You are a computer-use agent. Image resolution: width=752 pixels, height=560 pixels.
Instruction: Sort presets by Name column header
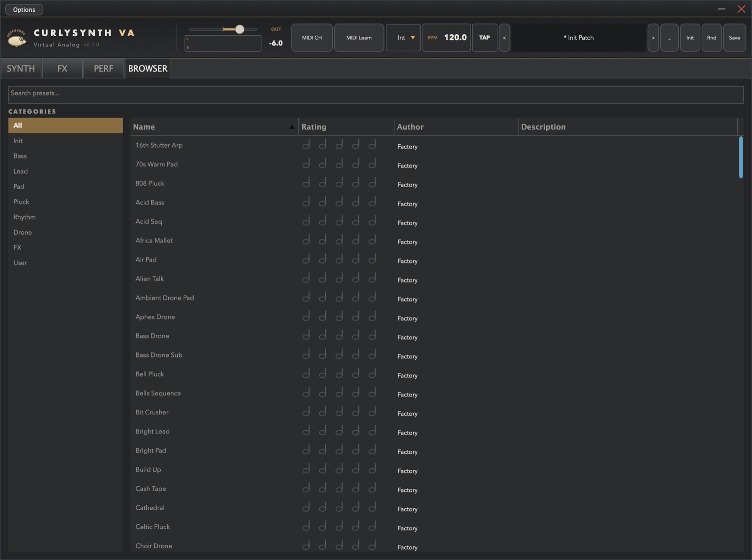point(214,126)
